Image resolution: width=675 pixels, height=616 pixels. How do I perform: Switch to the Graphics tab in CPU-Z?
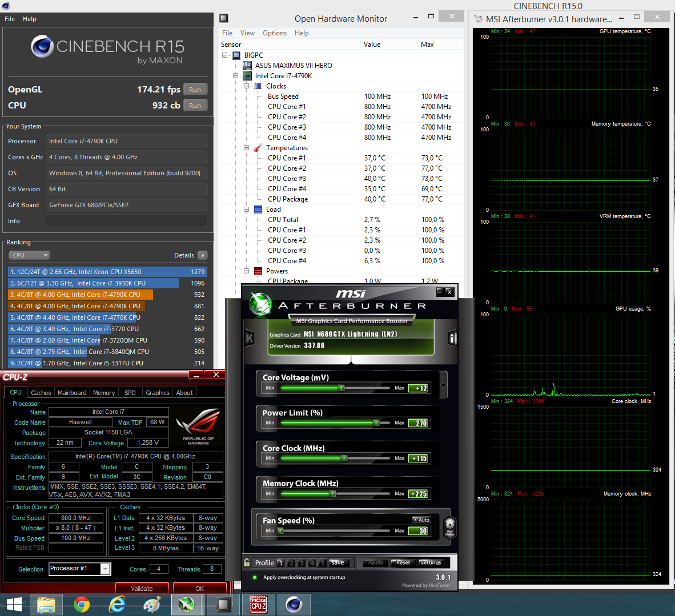(x=157, y=393)
